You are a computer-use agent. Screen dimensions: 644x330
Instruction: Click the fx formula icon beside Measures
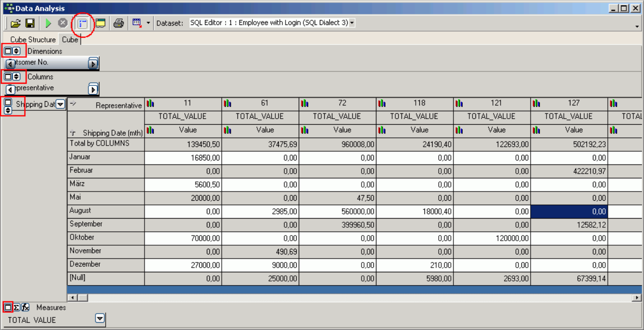[x=25, y=308]
